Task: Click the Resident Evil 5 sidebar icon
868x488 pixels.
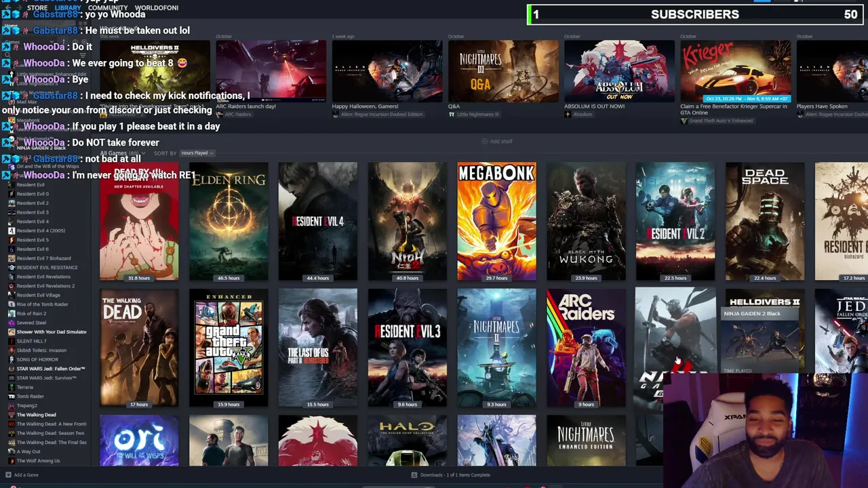Action: [x=12, y=240]
